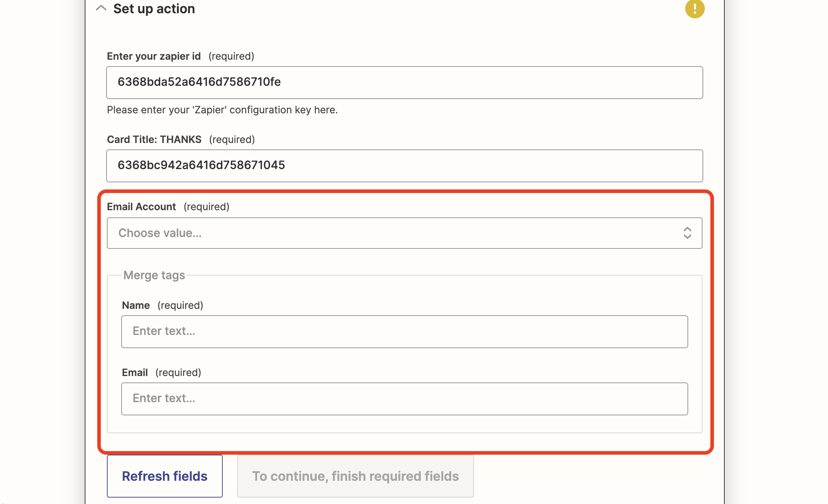This screenshot has width=828, height=504.
Task: Click the Name required label
Action: coord(136,305)
